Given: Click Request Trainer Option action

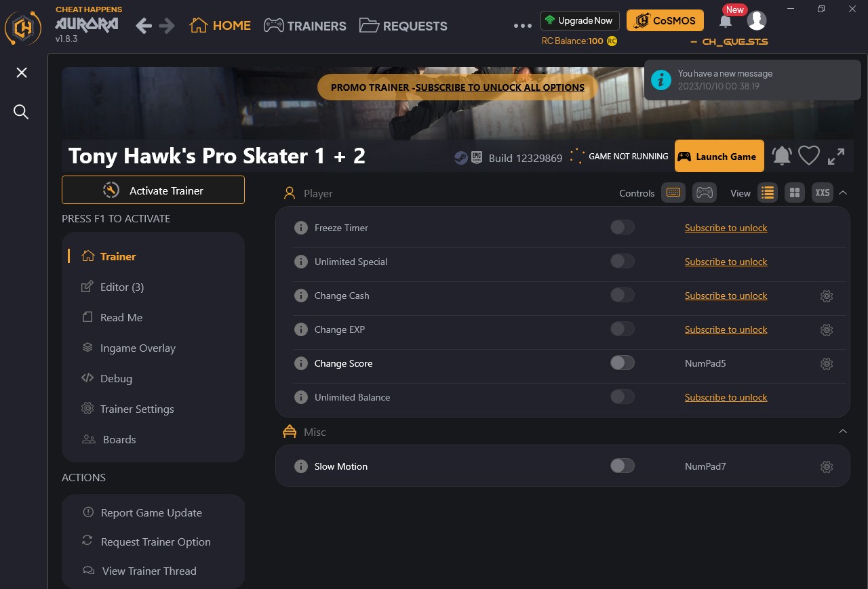Looking at the screenshot, I should pos(146,542).
